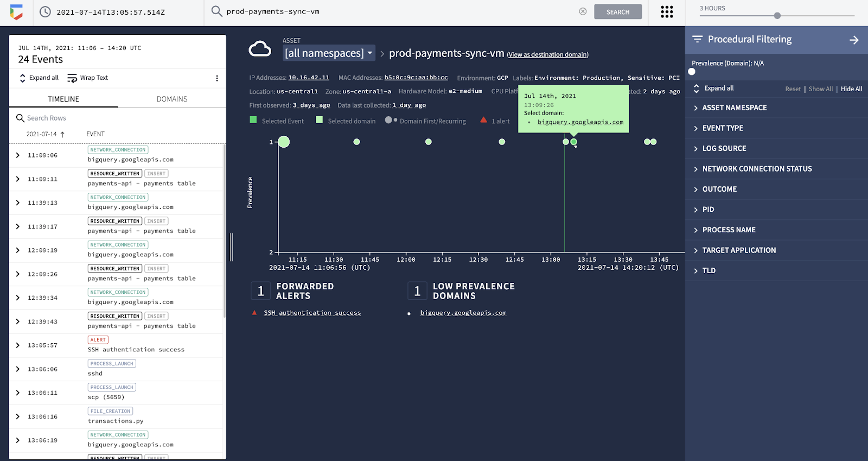Collapse Procedural Filtering with arrow icon
This screenshot has width=868, height=461.
(854, 40)
